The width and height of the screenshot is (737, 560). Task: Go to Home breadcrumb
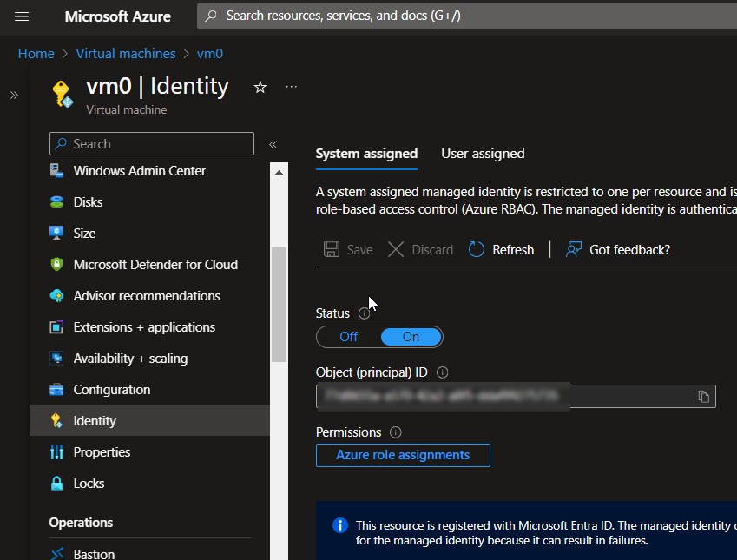[36, 54]
